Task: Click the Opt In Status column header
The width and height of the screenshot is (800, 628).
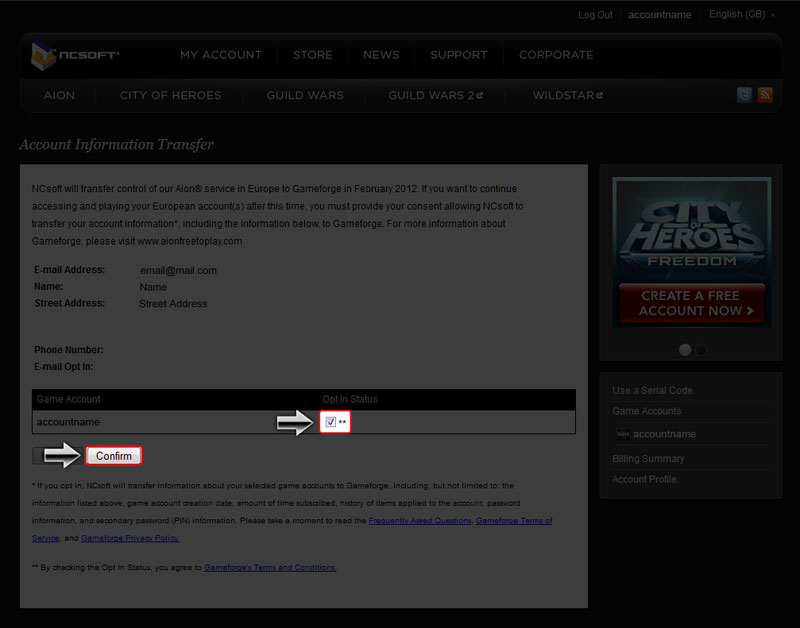Action: 349,399
